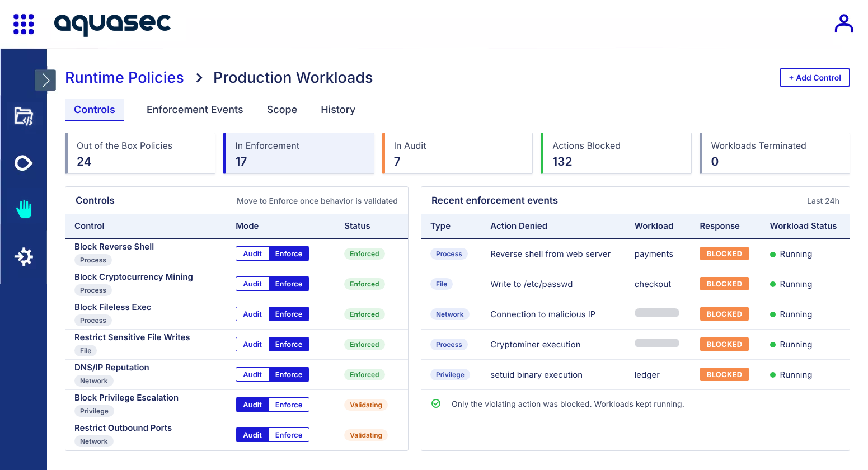The width and height of the screenshot is (868, 470).
Task: Select the In Enforcement card
Action: [299, 153]
